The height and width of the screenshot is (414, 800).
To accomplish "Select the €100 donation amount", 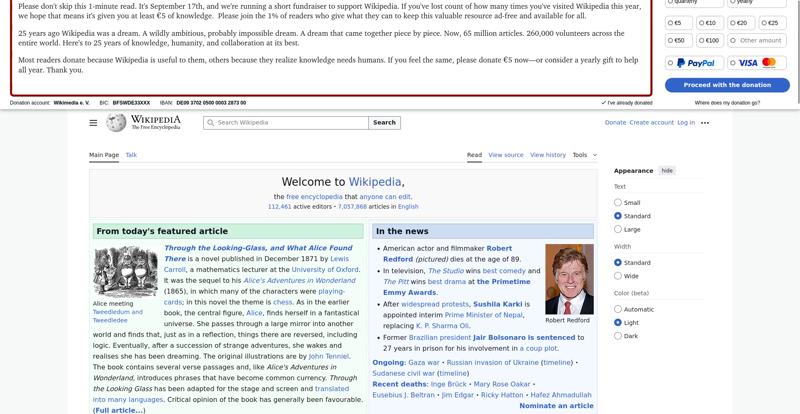I will pyautogui.click(x=710, y=40).
